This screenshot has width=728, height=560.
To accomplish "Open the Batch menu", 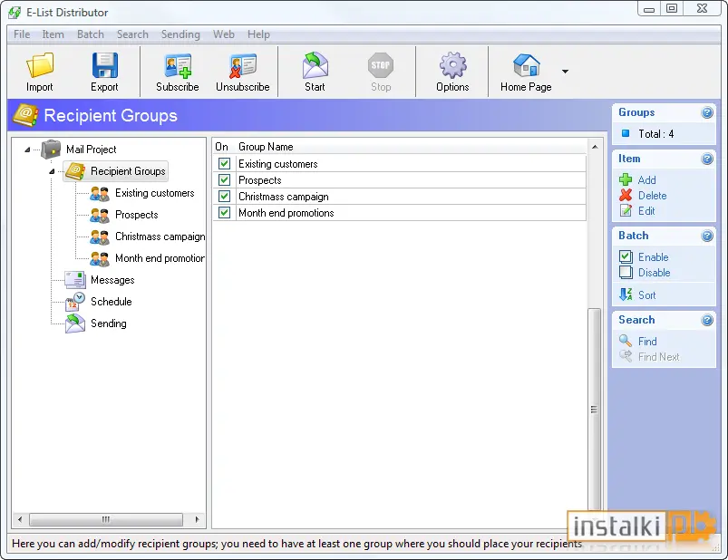I will (91, 34).
